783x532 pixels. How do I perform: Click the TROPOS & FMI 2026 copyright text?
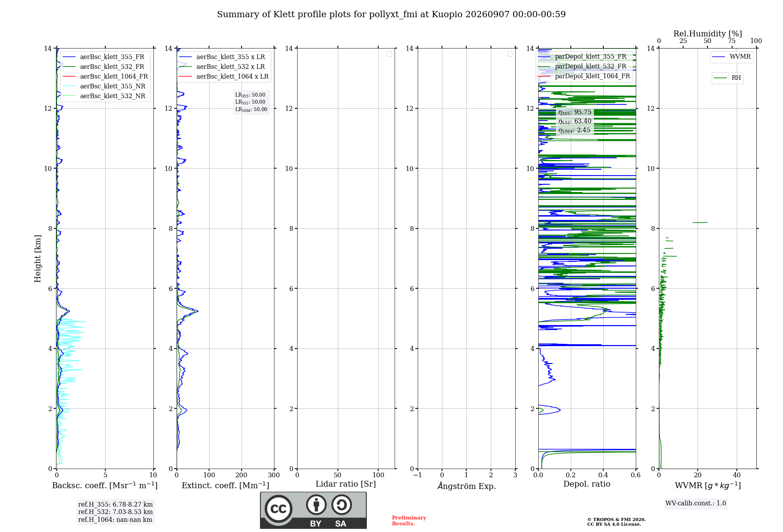point(617,519)
